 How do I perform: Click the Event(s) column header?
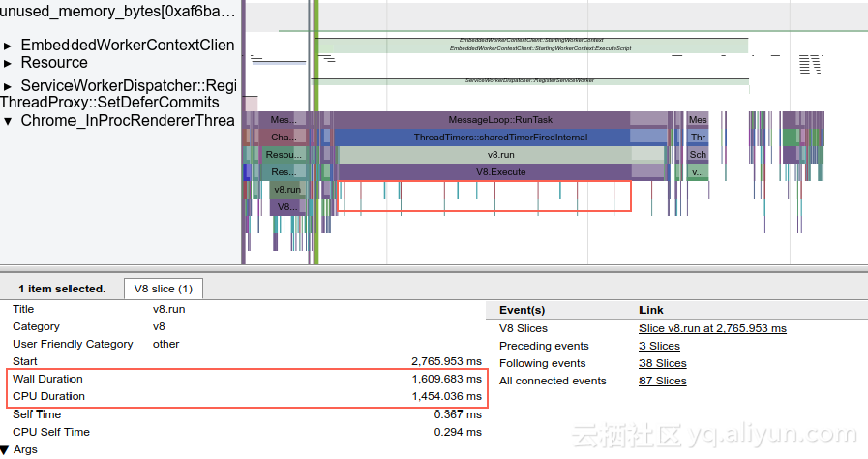click(522, 310)
